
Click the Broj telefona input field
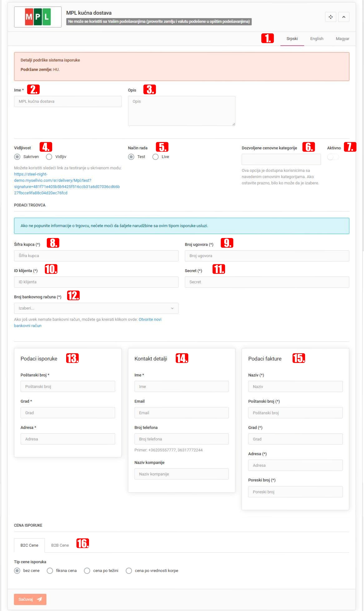coord(182,439)
